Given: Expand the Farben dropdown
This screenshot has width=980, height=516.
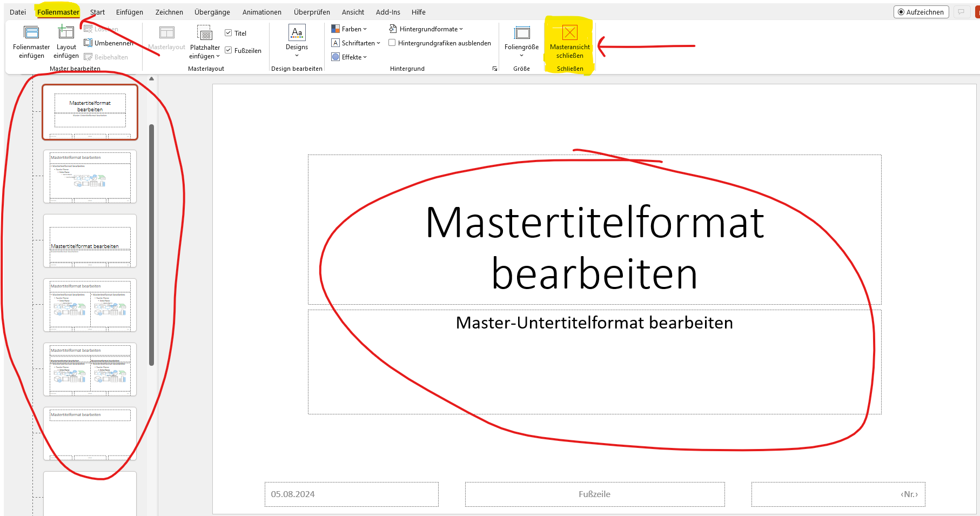Looking at the screenshot, I should (349, 29).
